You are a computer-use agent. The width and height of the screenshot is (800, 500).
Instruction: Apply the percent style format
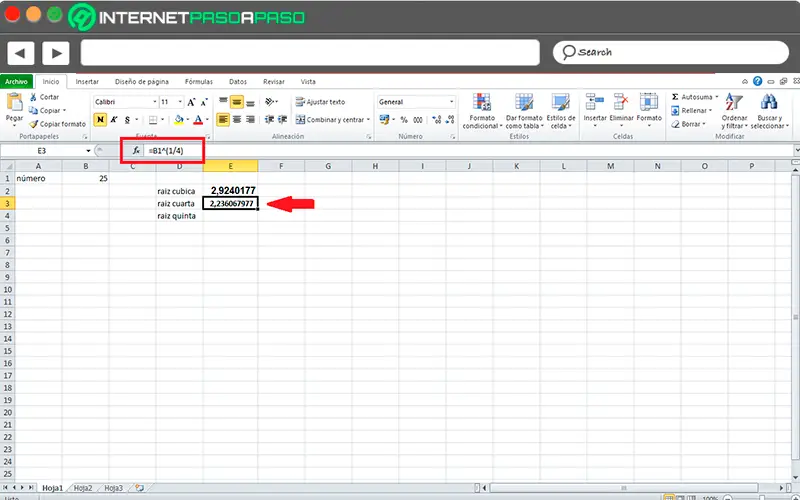[x=404, y=120]
